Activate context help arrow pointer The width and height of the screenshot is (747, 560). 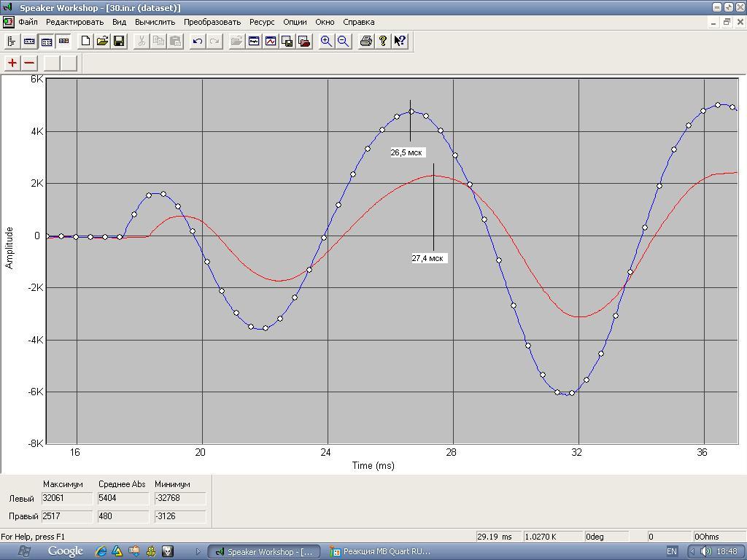point(400,42)
